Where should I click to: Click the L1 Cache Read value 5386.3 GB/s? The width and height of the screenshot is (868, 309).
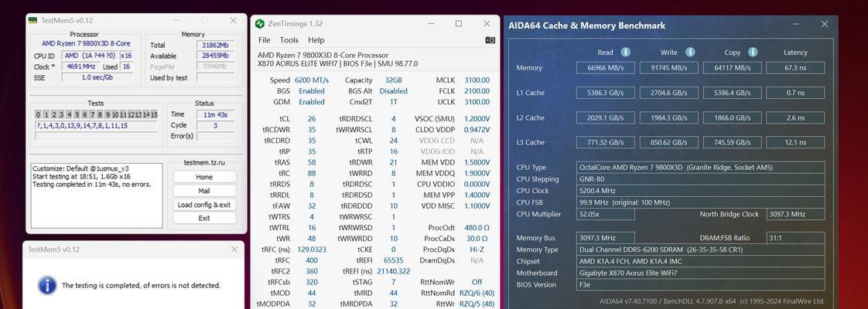click(x=606, y=93)
